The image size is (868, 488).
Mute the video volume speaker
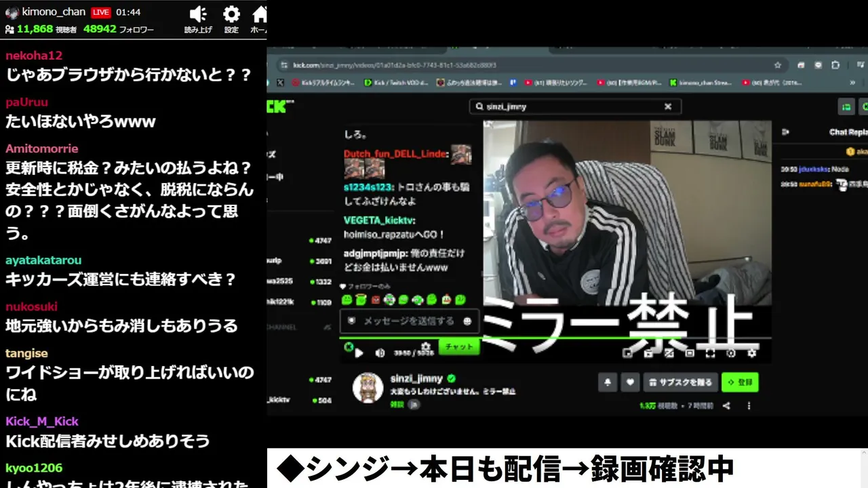380,352
